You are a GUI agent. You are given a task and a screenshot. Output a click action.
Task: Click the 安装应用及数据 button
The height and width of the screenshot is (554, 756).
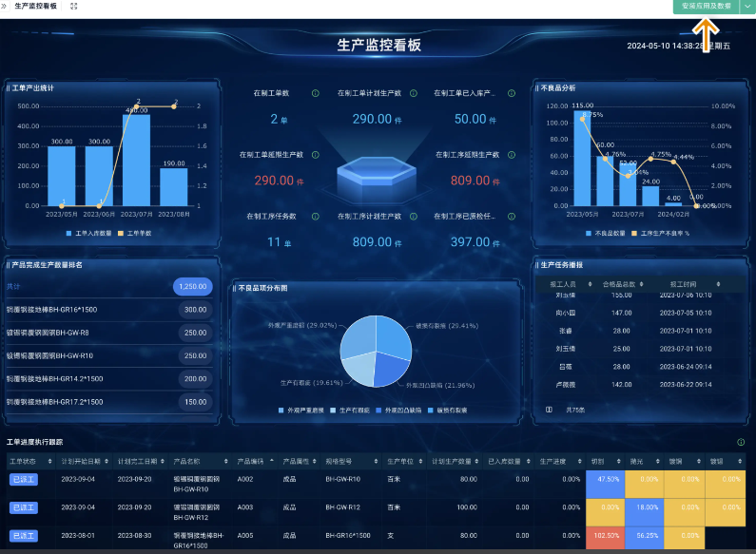tap(706, 6)
